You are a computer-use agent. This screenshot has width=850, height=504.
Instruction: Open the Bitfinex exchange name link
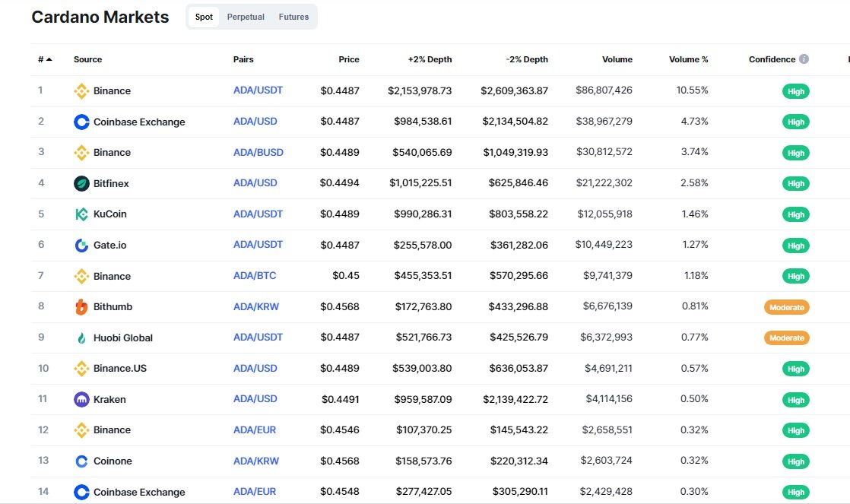click(x=111, y=184)
